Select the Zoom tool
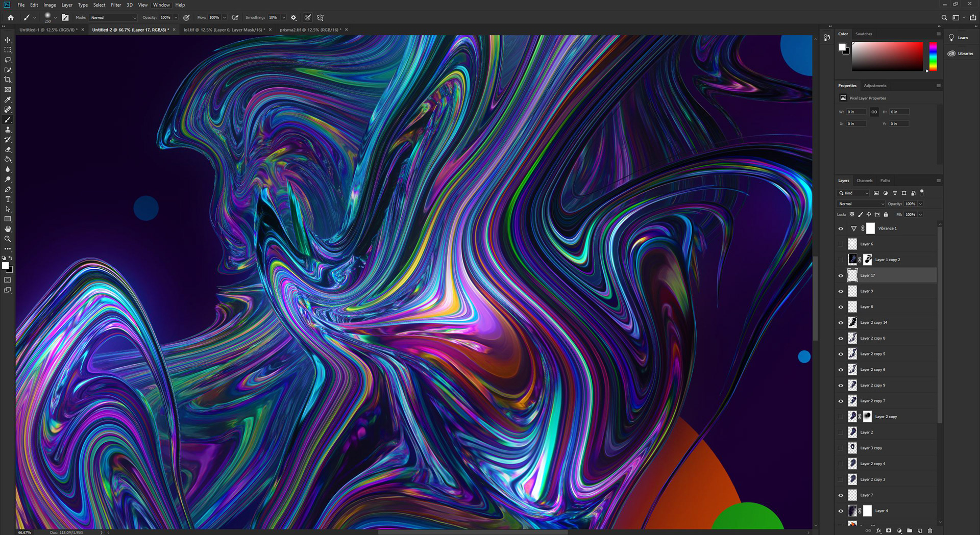Screen dimensions: 980x535 tap(8, 239)
